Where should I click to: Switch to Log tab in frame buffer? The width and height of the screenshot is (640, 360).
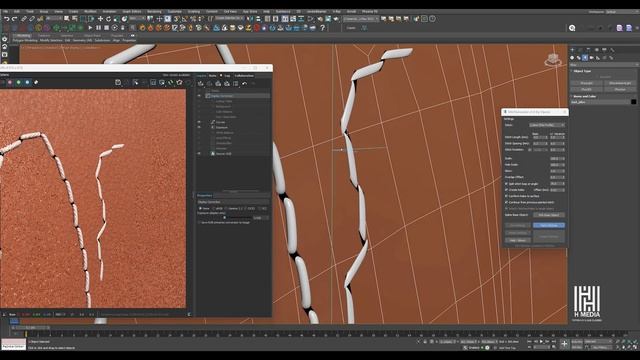[x=227, y=76]
